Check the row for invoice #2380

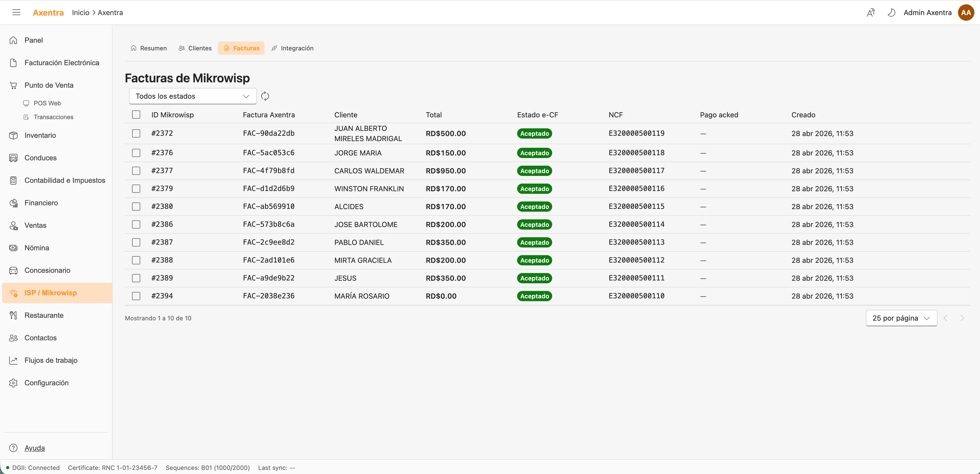click(x=136, y=206)
